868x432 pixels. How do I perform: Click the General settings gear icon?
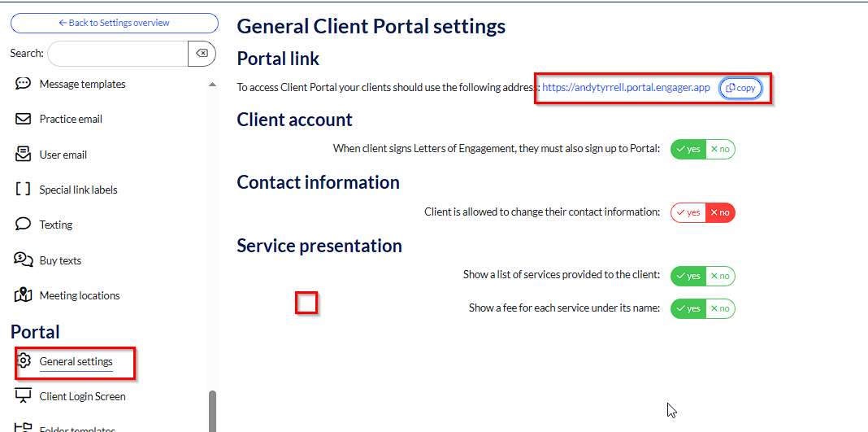pos(24,361)
